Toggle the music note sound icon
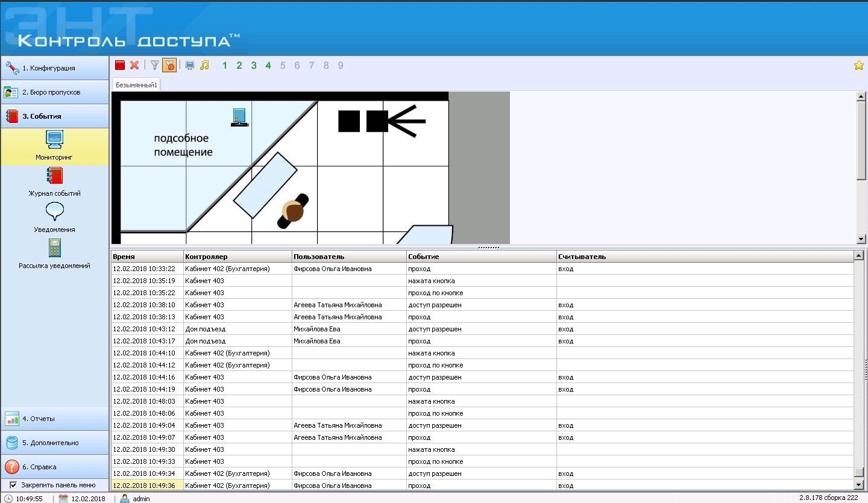 pos(204,65)
